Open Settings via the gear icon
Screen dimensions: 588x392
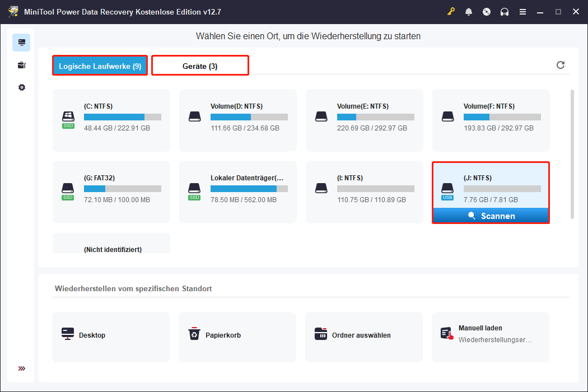point(21,87)
